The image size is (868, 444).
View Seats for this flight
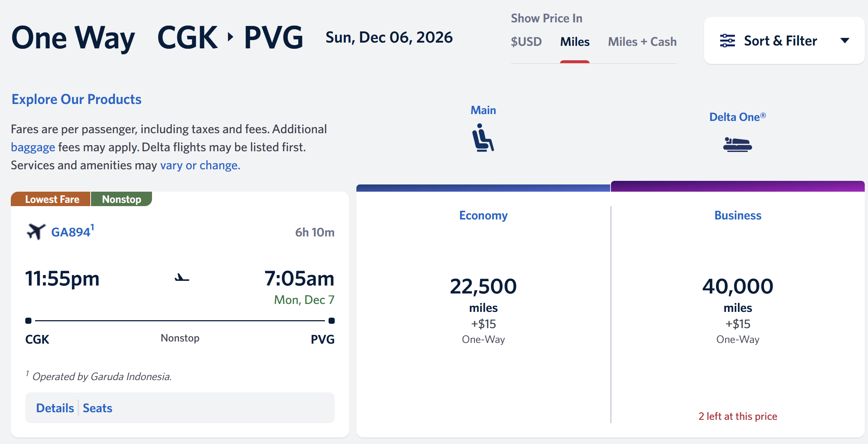(97, 408)
